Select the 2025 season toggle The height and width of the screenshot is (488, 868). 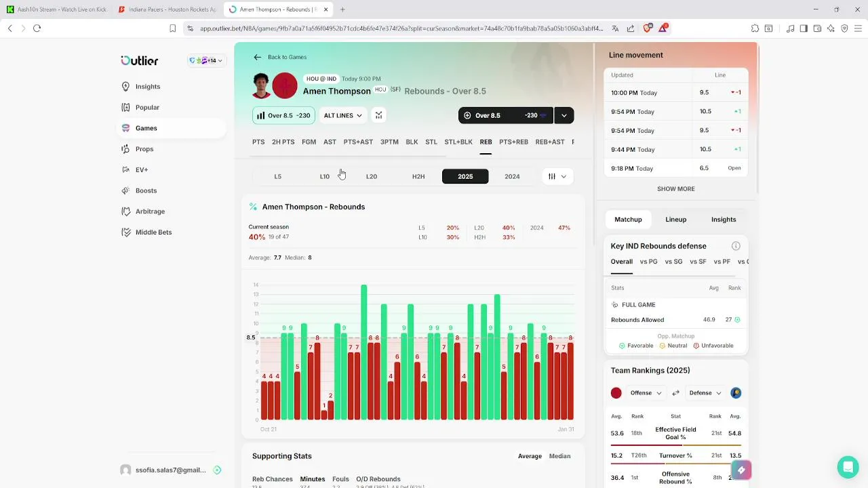pos(465,176)
